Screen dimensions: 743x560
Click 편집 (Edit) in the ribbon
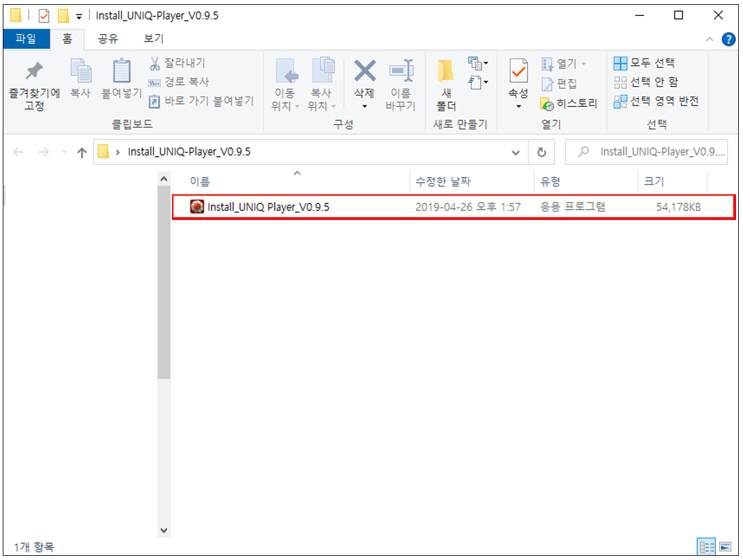tap(559, 84)
